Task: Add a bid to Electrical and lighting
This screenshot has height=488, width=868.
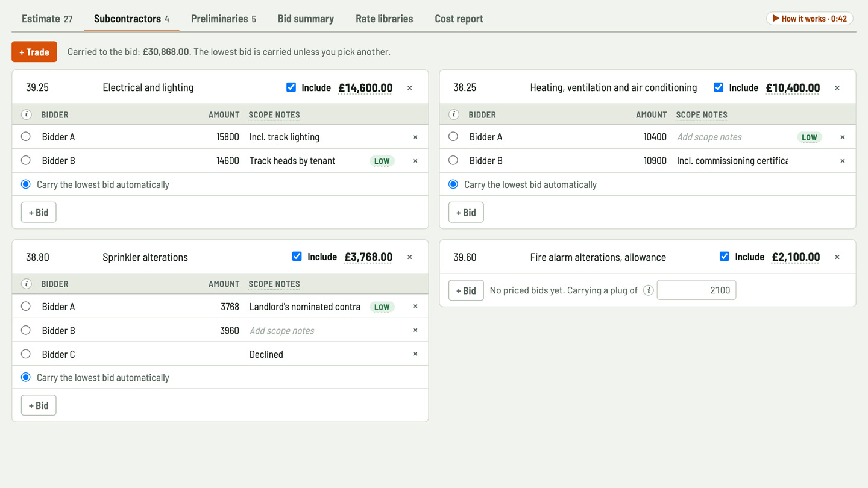Action: click(x=39, y=212)
